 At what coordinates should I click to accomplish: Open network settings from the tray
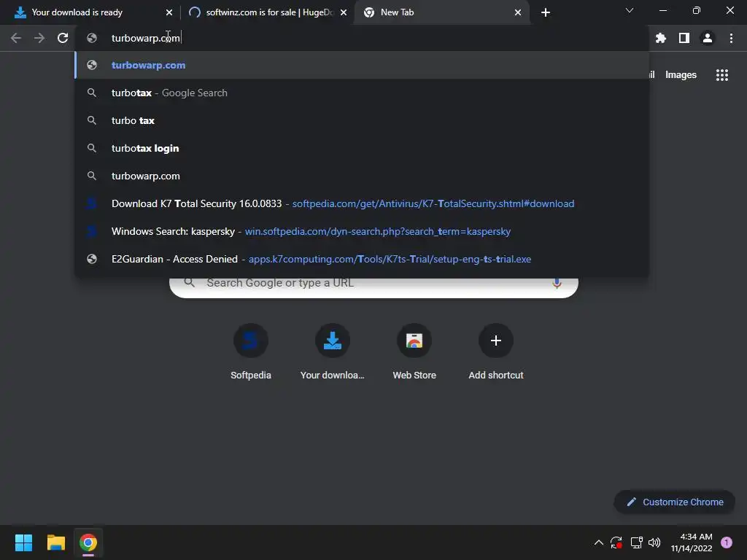[x=636, y=542]
